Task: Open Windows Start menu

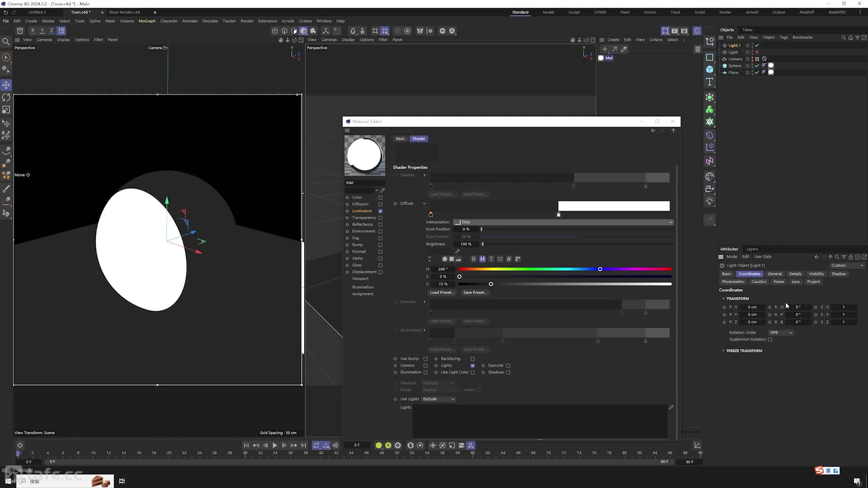Action: pyautogui.click(x=8, y=481)
